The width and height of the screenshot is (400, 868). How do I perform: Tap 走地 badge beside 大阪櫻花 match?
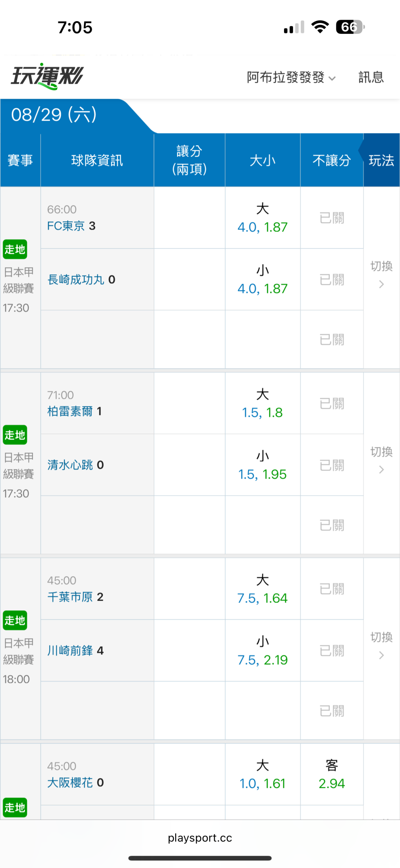coord(15,808)
